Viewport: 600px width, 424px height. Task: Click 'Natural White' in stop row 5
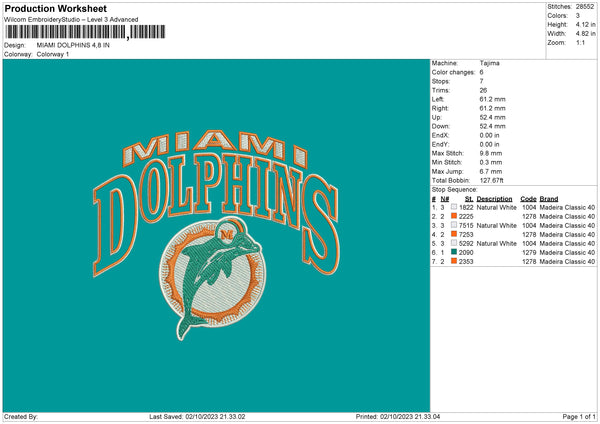point(497,243)
